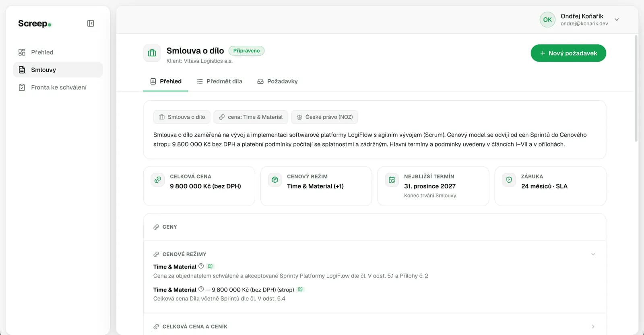644x335 pixels.
Task: Click help icon in the strop price row
Action: [201, 289]
